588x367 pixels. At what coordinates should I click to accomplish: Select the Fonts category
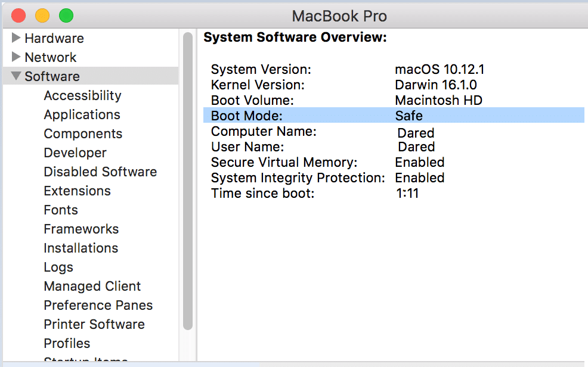pos(61,210)
